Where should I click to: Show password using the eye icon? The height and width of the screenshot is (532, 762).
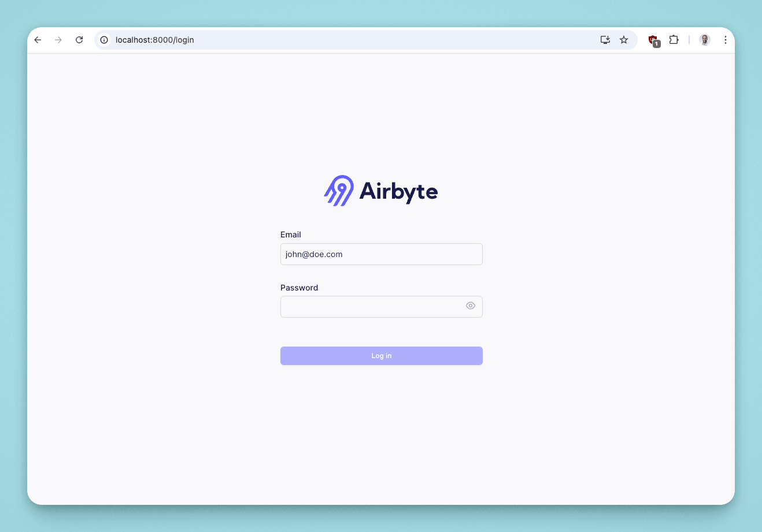click(471, 306)
